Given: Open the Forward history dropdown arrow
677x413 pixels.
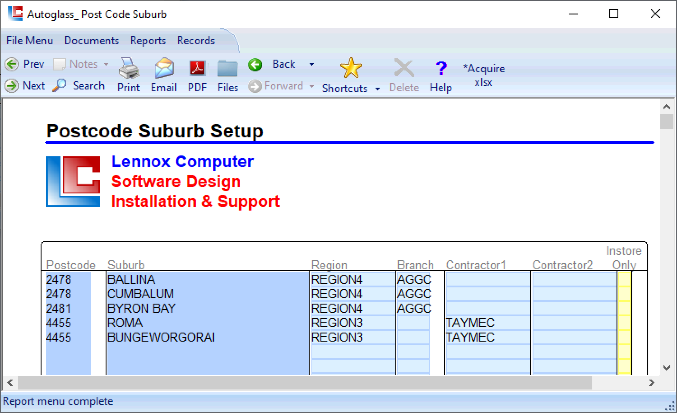Looking at the screenshot, I should coord(312,86).
